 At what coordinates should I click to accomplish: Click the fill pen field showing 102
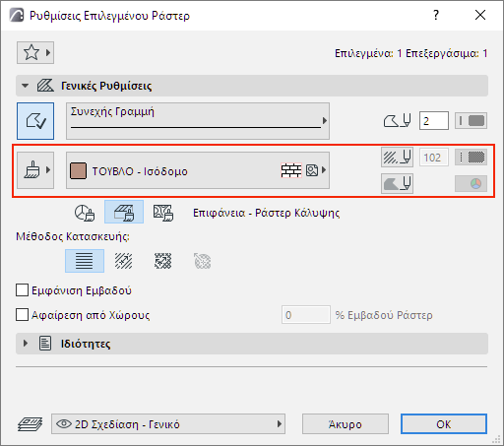[x=434, y=158]
